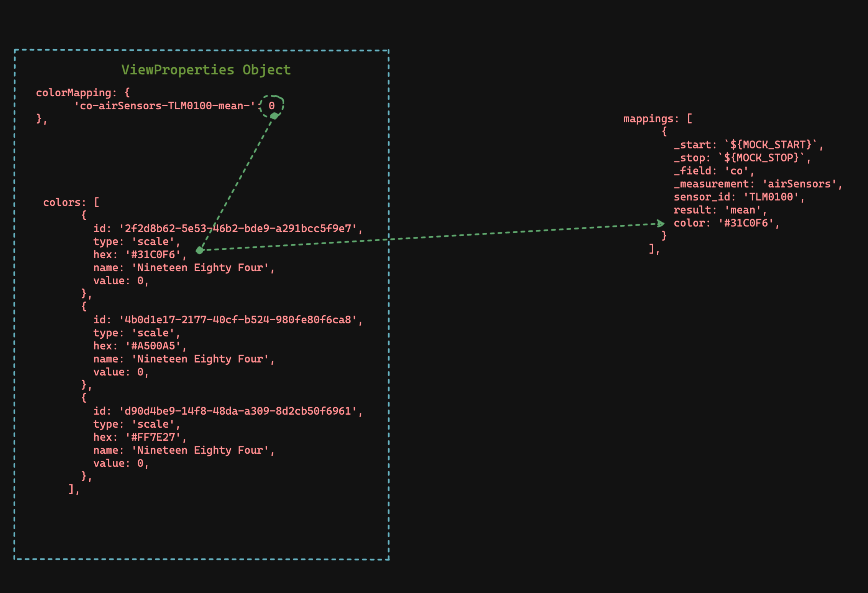This screenshot has height=593, width=868.
Task: Click hex value '#A500A5'
Action: [153, 346]
